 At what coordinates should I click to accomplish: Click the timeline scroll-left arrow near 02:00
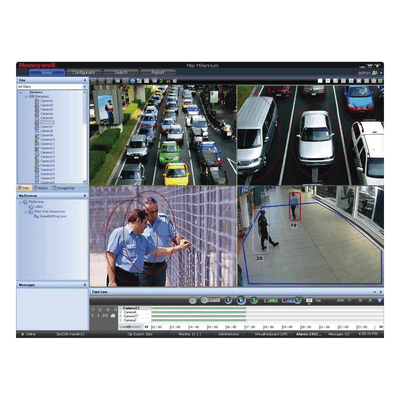point(146,327)
